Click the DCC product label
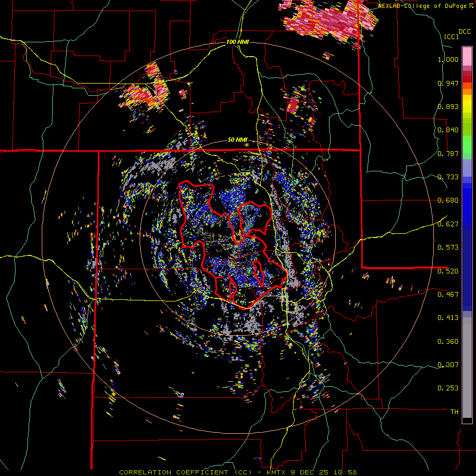 (x=464, y=32)
